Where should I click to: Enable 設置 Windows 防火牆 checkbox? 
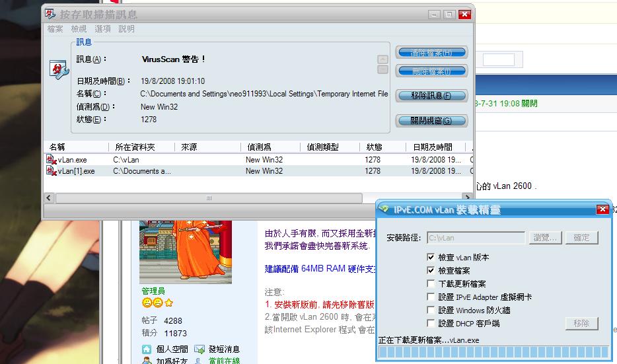tap(431, 310)
